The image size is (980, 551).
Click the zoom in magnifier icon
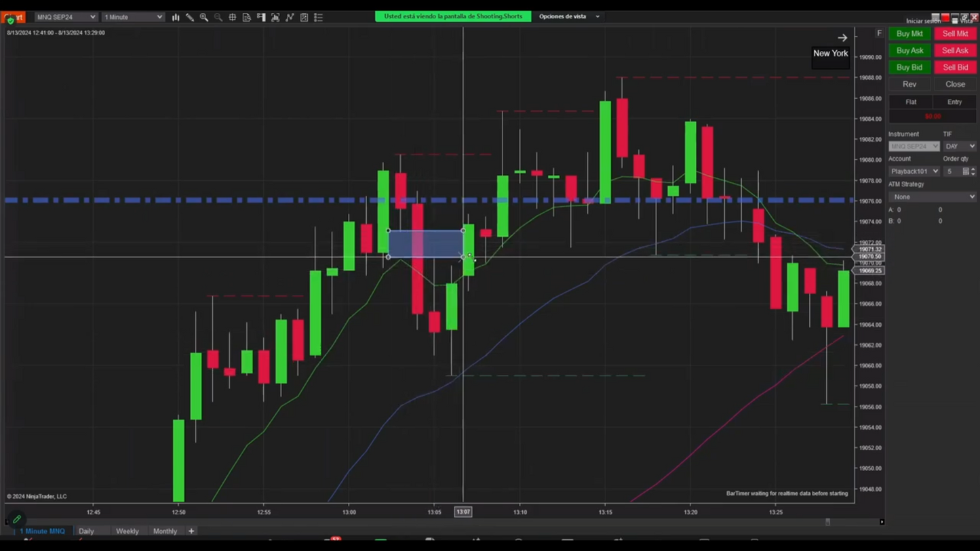(x=204, y=17)
